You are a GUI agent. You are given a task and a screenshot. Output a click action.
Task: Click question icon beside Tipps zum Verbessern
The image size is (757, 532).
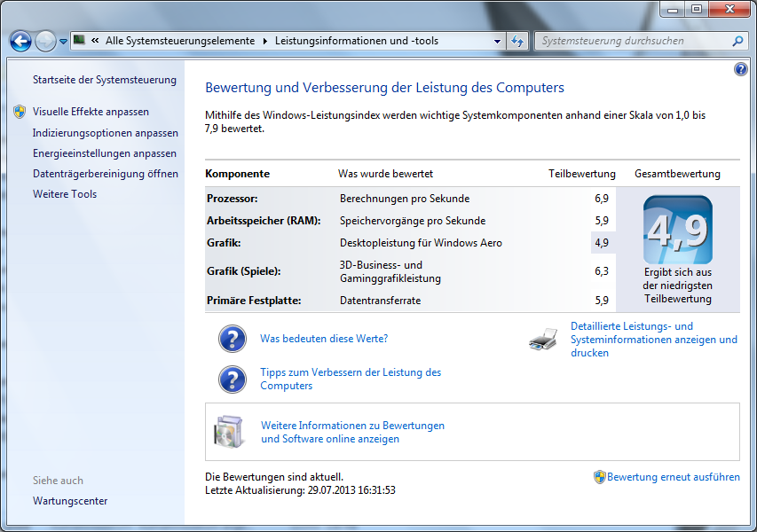(x=233, y=379)
